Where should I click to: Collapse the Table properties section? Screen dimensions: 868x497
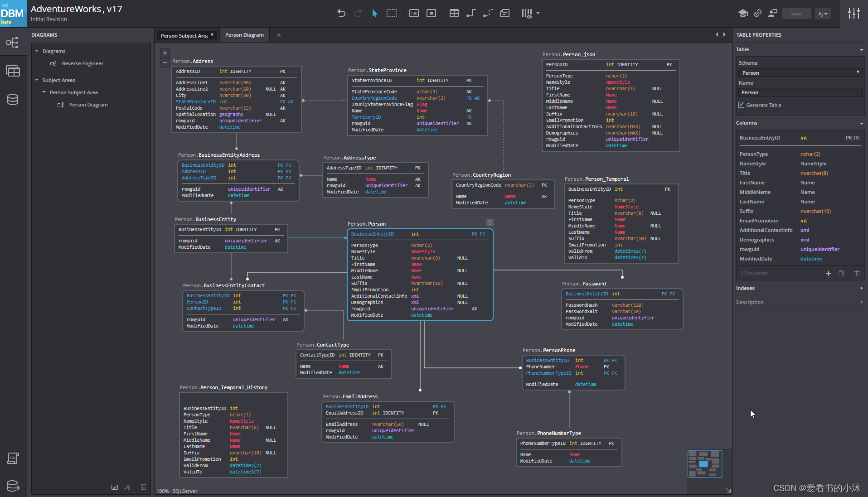[861, 49]
